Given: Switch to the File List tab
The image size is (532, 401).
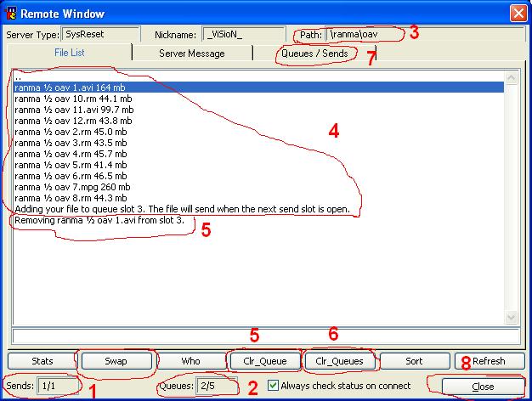Looking at the screenshot, I should tap(69, 53).
